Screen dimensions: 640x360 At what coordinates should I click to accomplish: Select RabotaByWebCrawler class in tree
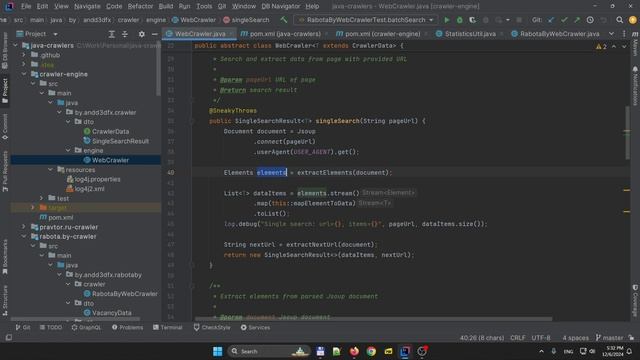click(124, 293)
